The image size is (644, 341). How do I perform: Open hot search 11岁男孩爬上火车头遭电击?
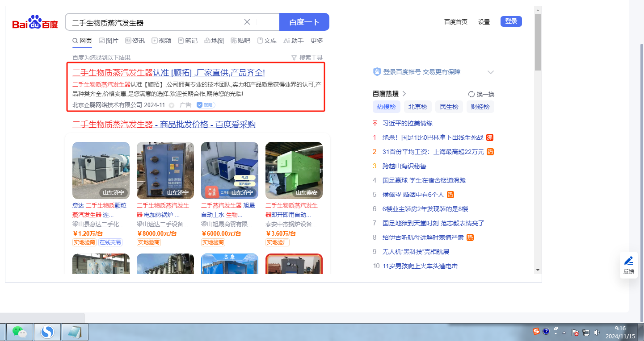coord(420,266)
